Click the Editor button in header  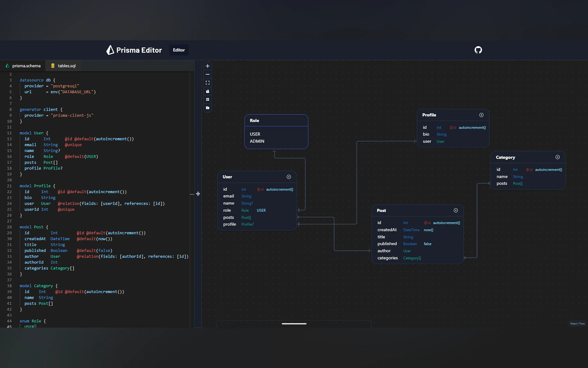(179, 50)
